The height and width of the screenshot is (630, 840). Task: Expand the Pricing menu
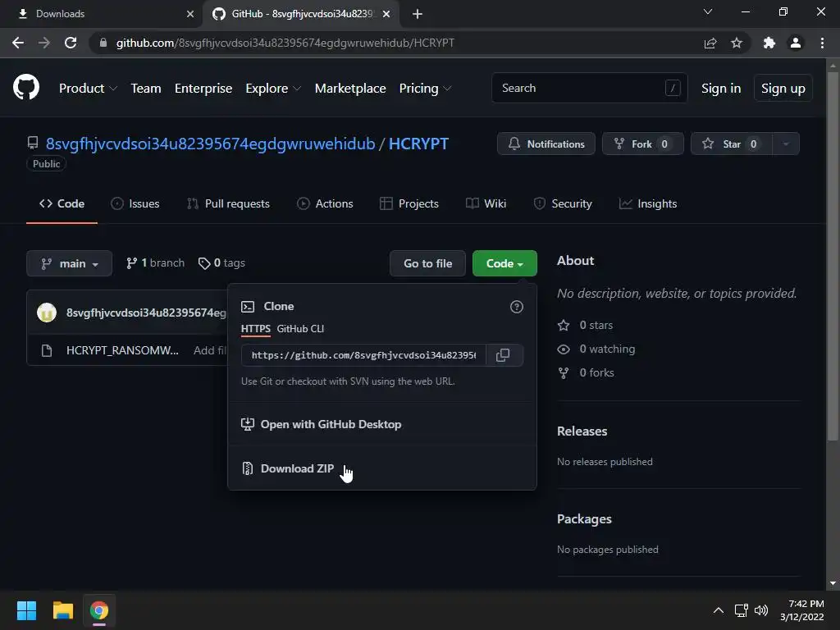[426, 89]
